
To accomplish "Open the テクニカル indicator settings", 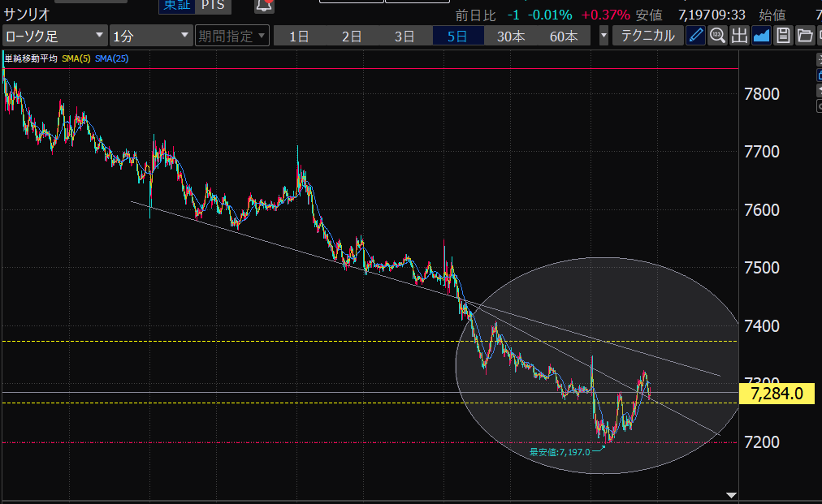I will [x=647, y=36].
